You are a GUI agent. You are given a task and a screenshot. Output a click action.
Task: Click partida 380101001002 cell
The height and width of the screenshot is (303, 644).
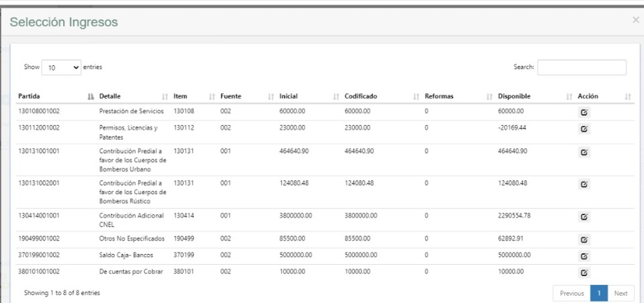tap(39, 271)
